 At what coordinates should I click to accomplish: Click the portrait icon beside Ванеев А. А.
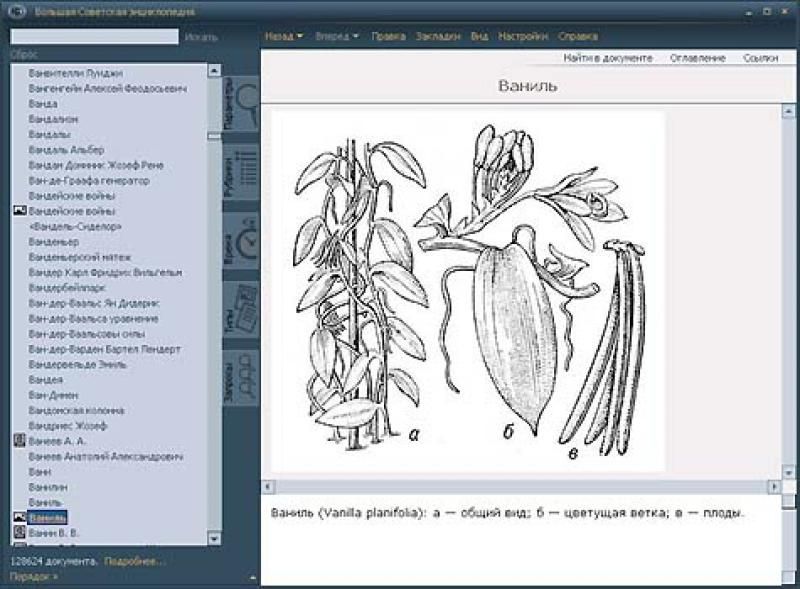[x=18, y=440]
